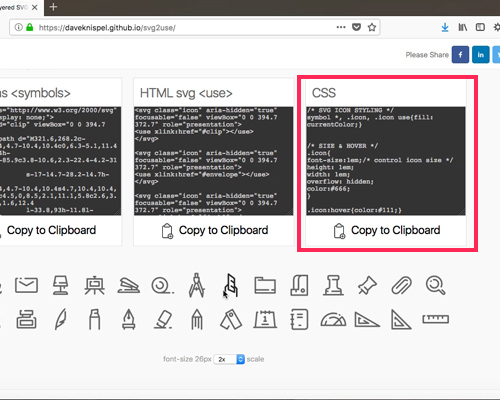Copy the CSS code to clipboard
This screenshot has height=400, width=500.
[x=387, y=231]
